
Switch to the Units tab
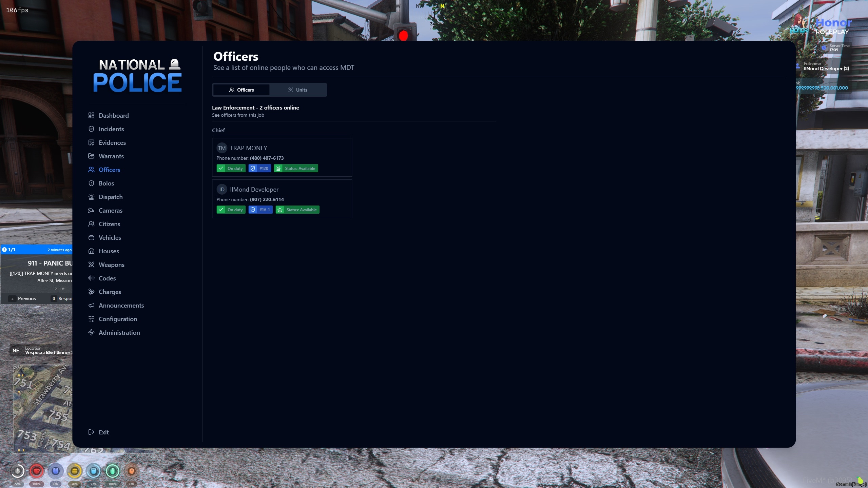coord(298,90)
